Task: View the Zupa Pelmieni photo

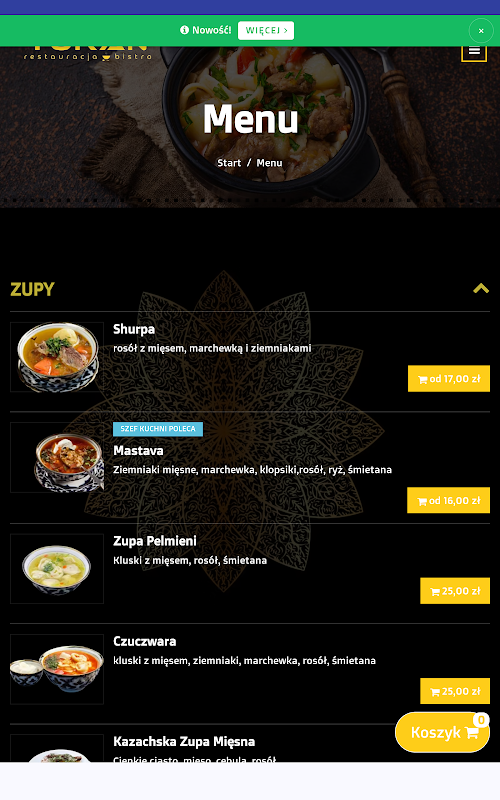Action: coord(57,569)
